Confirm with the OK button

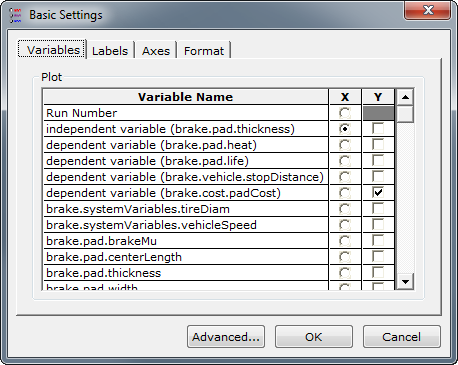click(314, 337)
